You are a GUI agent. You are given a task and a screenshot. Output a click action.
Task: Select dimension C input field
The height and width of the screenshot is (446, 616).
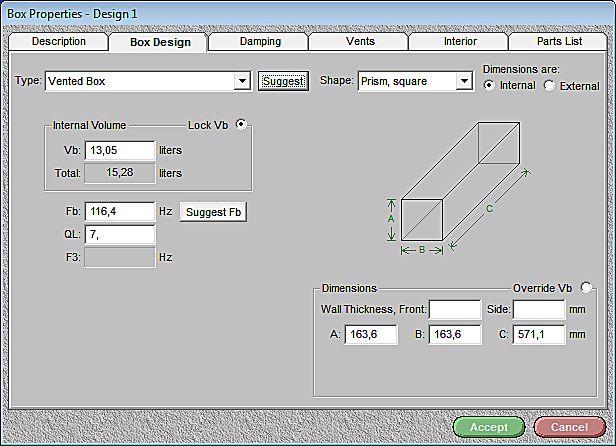(x=539, y=335)
